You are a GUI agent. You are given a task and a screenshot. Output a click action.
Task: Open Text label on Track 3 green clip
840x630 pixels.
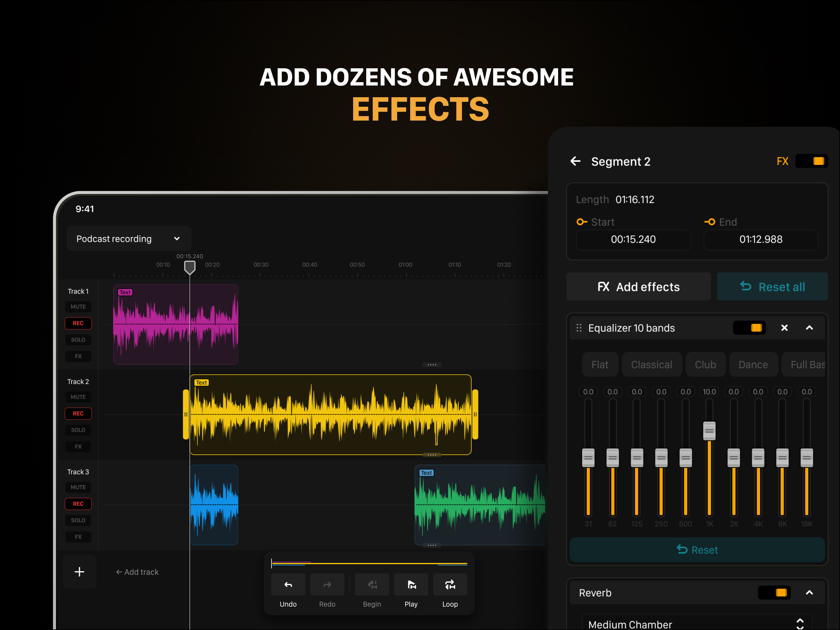pos(426,473)
